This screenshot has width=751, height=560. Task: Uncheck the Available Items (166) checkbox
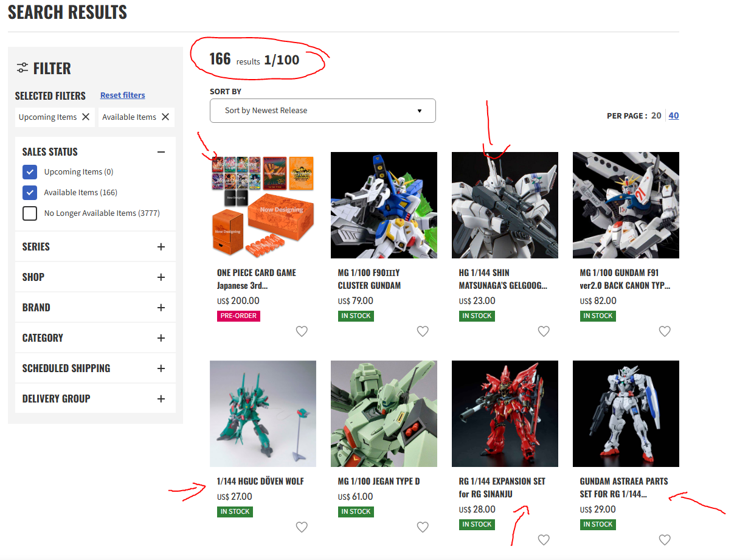coord(30,193)
